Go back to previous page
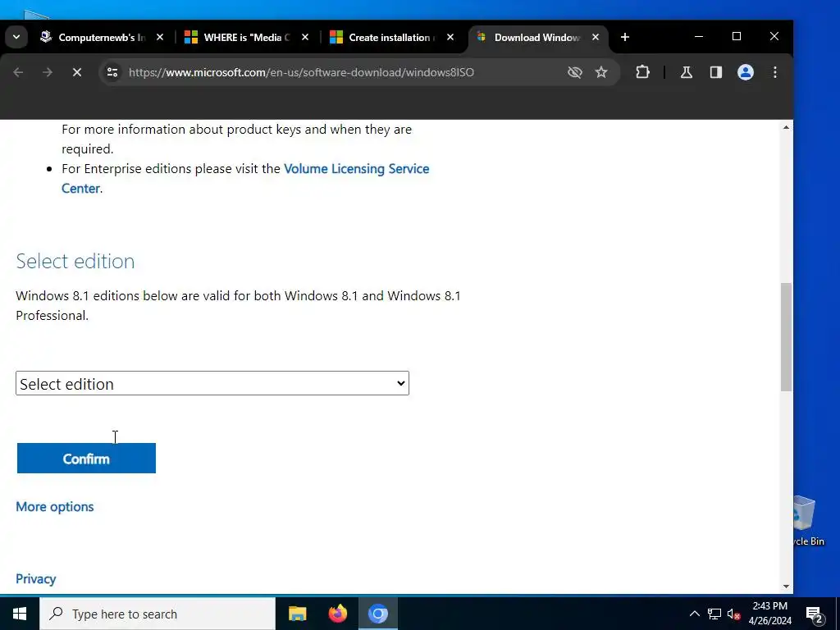The height and width of the screenshot is (630, 840). pyautogui.click(x=18, y=72)
